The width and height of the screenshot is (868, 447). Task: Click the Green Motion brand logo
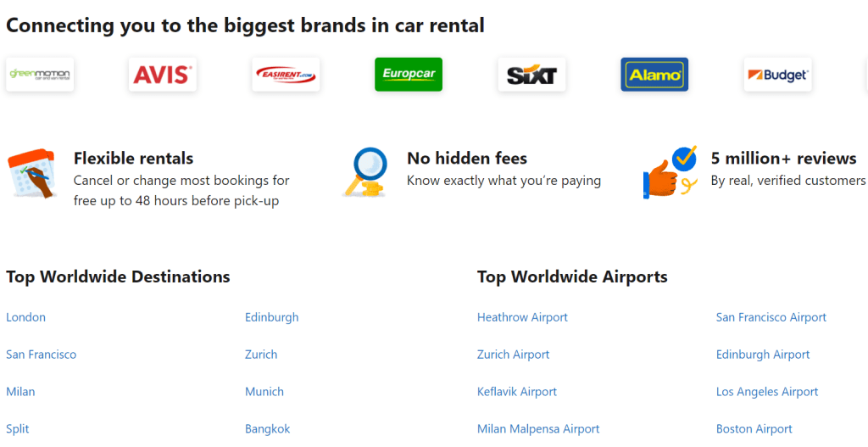[x=40, y=75]
